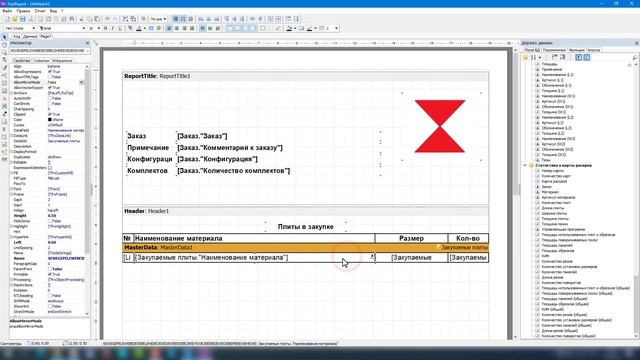Open AllowMirrorMode value dropdown
640x360 pixels.
(82, 82)
